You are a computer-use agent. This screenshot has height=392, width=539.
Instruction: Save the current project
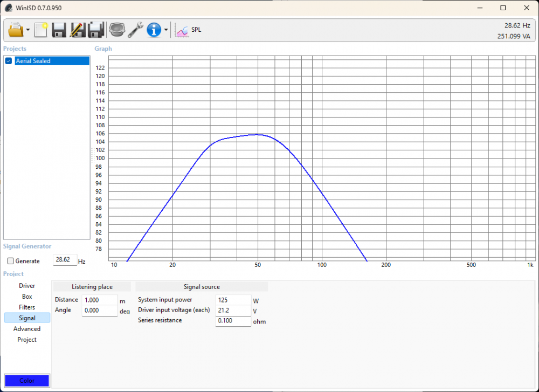[59, 30]
